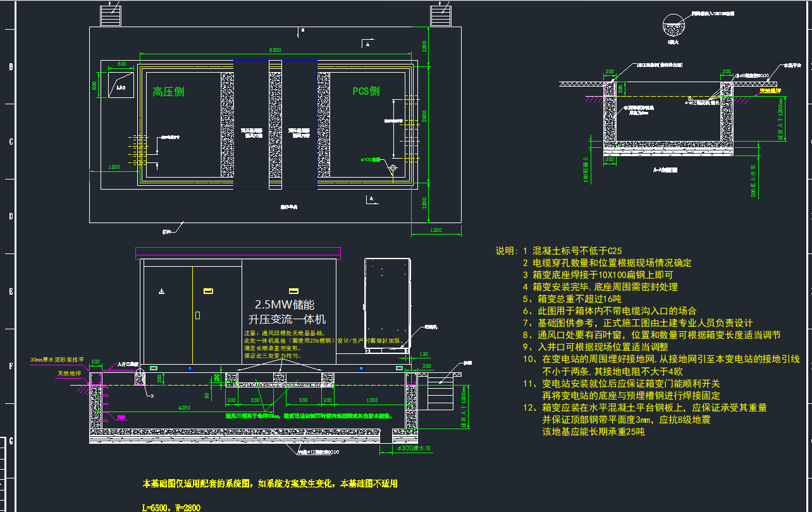Click the warning triangle symbol on cabinet door
The image size is (812, 512).
coord(162,291)
